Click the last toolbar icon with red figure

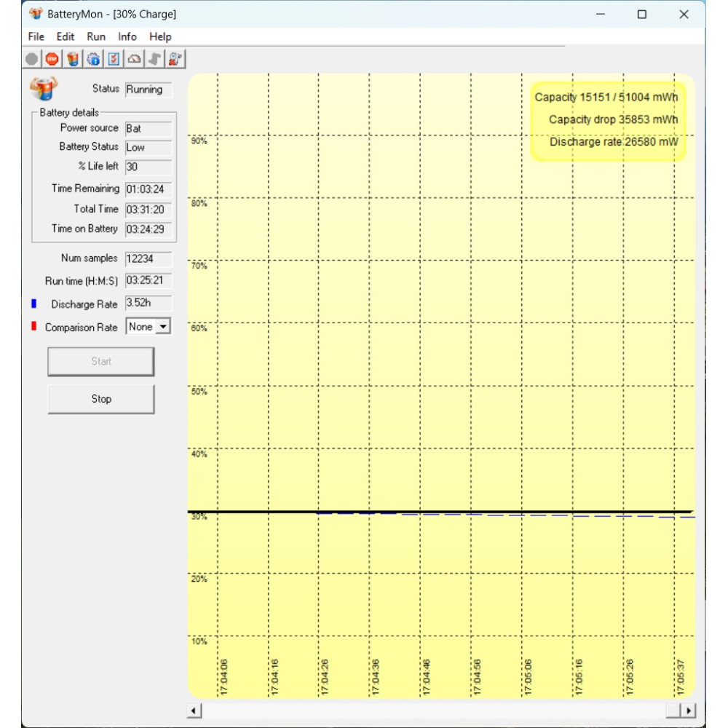tap(175, 59)
